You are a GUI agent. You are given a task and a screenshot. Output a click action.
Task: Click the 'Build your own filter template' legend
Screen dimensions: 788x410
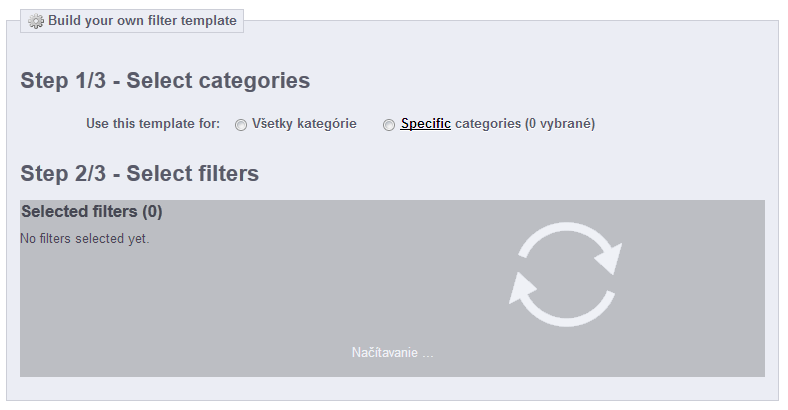point(132,21)
